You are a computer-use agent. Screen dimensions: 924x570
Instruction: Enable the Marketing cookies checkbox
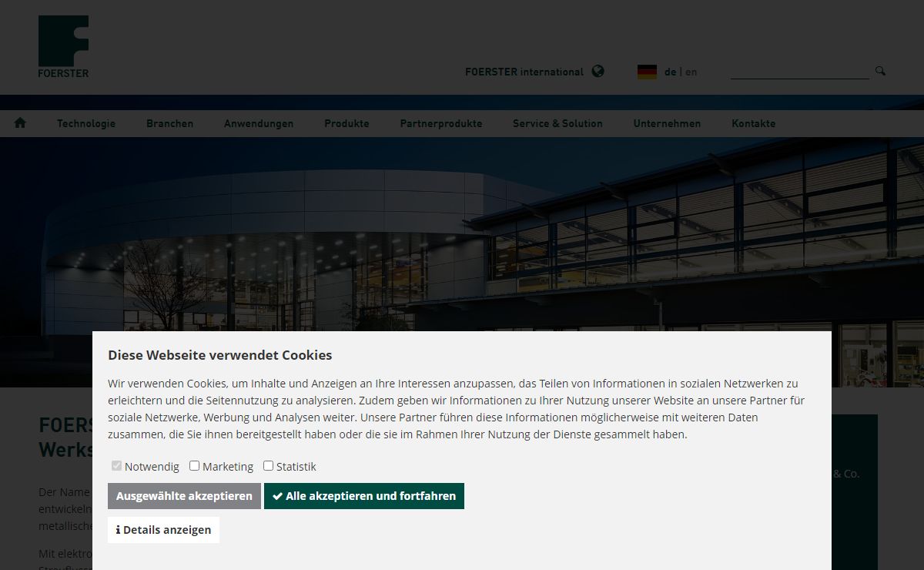pos(195,466)
